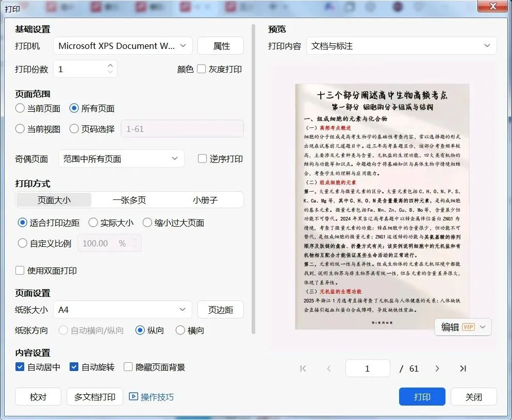Click the 多文档打印 button
The width and height of the screenshot is (512, 420).
click(x=95, y=396)
